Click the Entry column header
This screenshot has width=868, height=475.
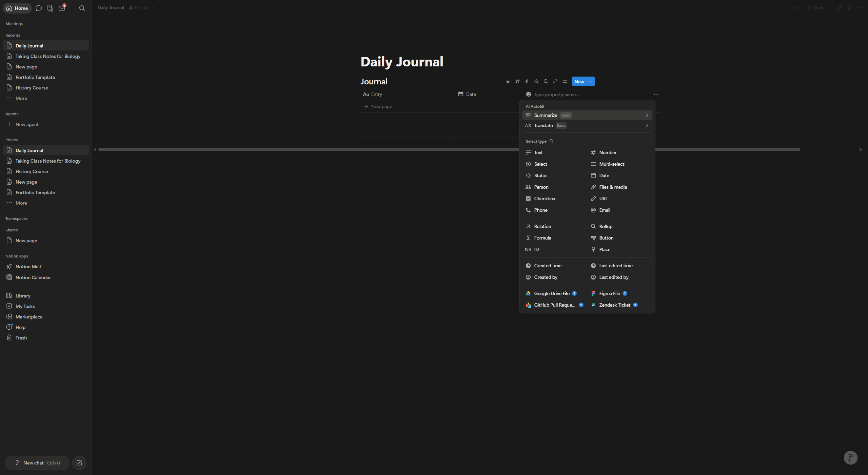408,94
